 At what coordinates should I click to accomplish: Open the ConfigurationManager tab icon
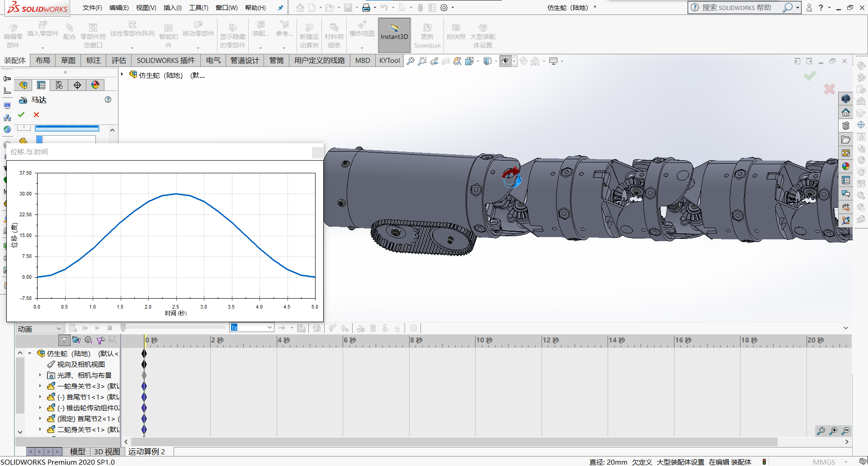click(x=59, y=85)
